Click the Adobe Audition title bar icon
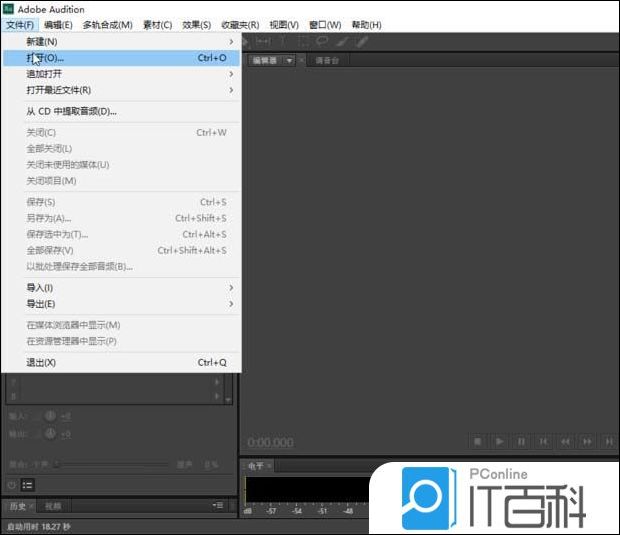This screenshot has height=535, width=620. click(x=9, y=9)
